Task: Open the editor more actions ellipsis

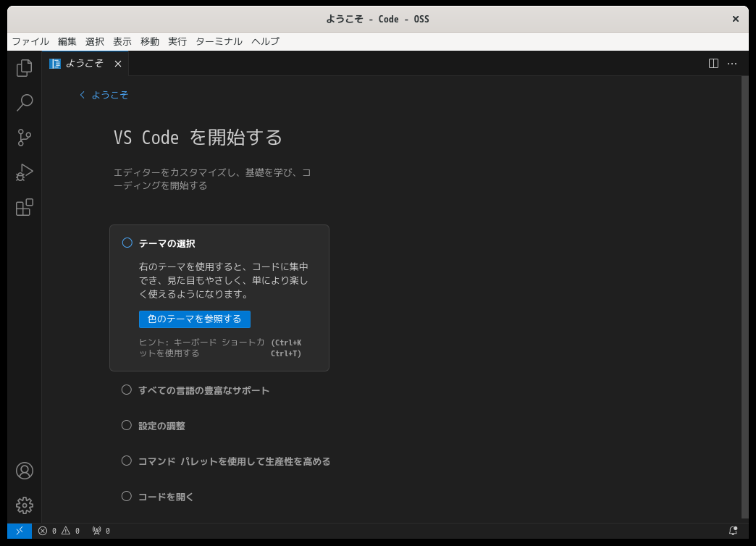Action: tap(732, 64)
